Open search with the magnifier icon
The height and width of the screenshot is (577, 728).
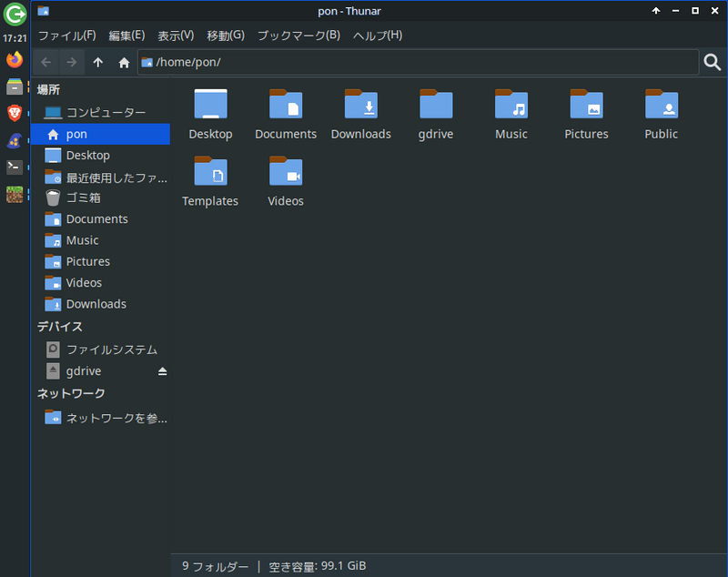(713, 62)
